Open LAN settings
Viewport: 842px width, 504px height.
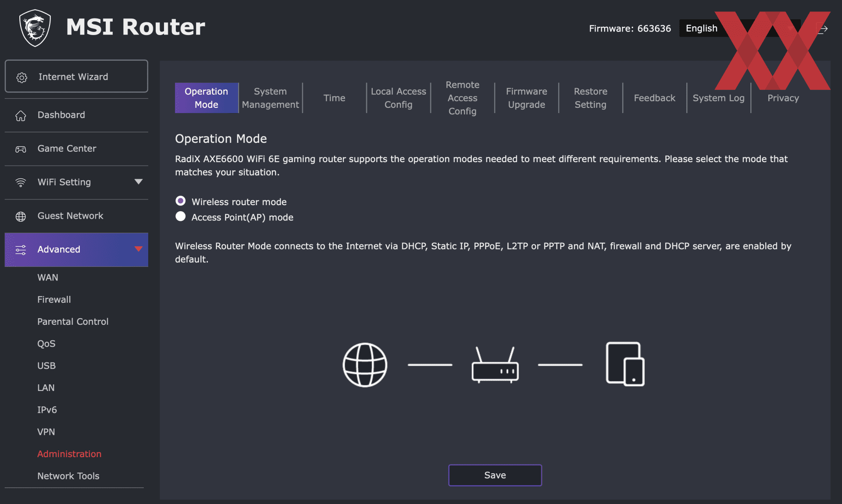tap(46, 388)
